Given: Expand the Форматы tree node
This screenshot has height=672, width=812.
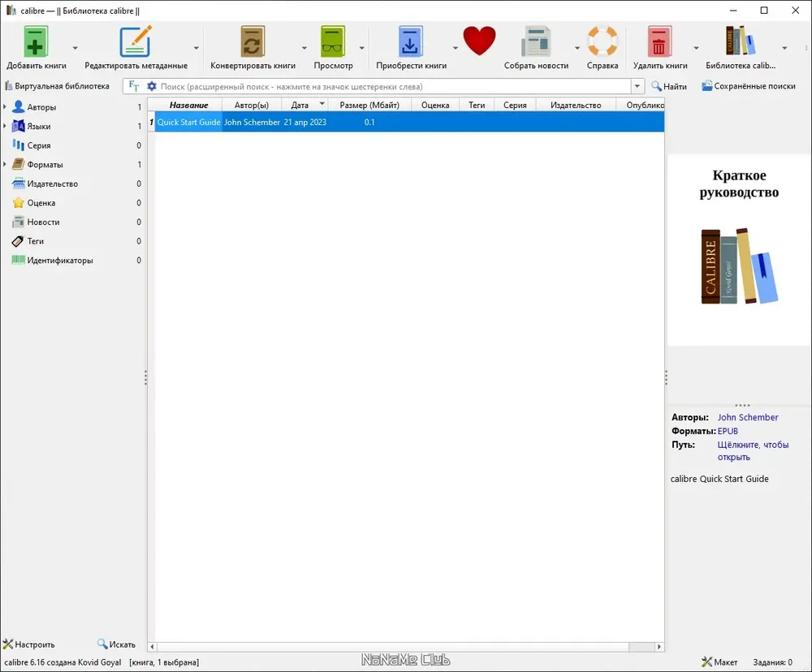Looking at the screenshot, I should 5,164.
